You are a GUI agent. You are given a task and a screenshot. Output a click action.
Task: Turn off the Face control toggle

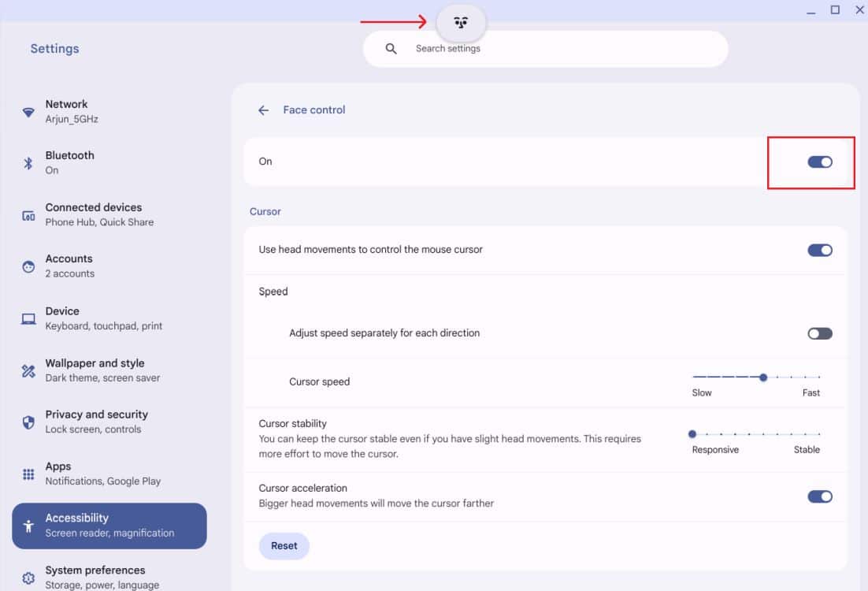819,162
